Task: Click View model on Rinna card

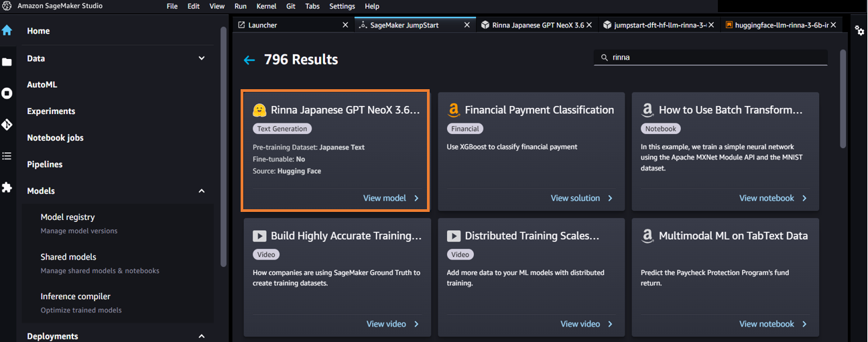Action: [385, 198]
